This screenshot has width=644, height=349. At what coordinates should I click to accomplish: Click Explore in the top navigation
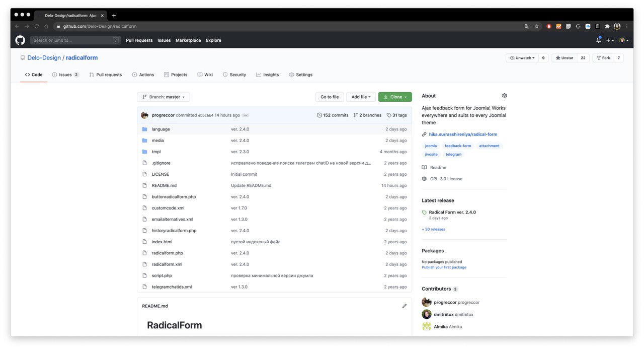[213, 40]
